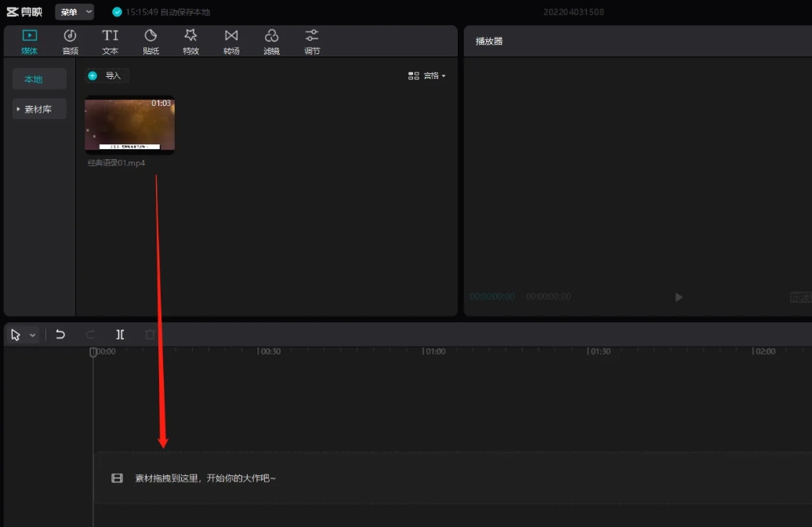Open the 菜单 dropdown menu
Image resolution: width=812 pixels, height=527 pixels.
pos(74,12)
